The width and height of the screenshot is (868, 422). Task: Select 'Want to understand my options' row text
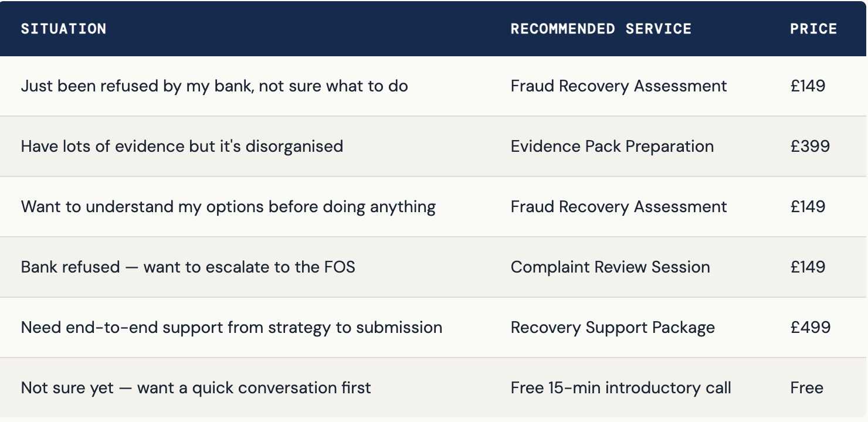click(228, 207)
